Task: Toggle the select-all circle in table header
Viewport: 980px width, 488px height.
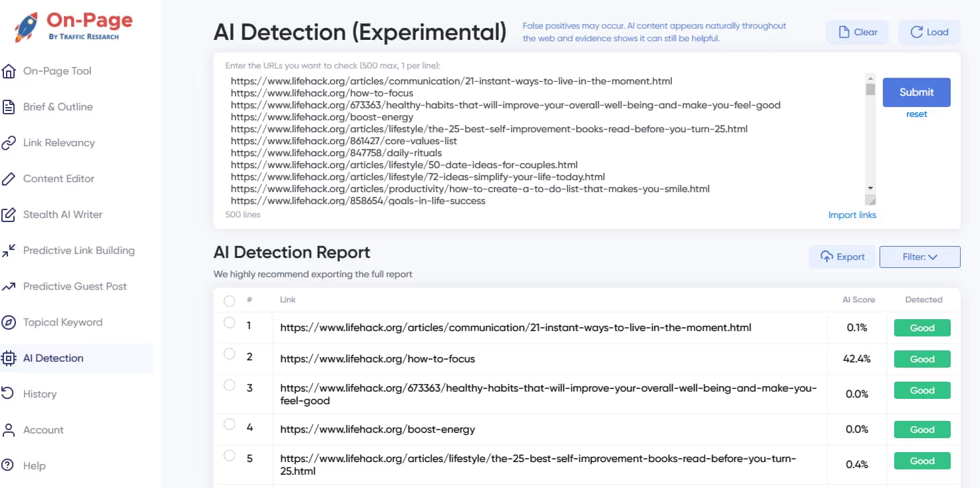Action: (x=230, y=301)
